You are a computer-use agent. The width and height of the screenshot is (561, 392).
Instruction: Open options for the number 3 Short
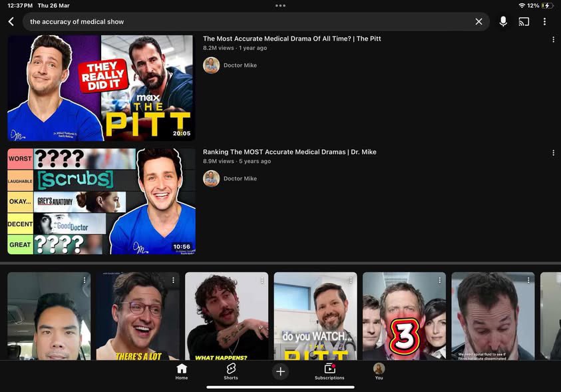[x=439, y=280]
